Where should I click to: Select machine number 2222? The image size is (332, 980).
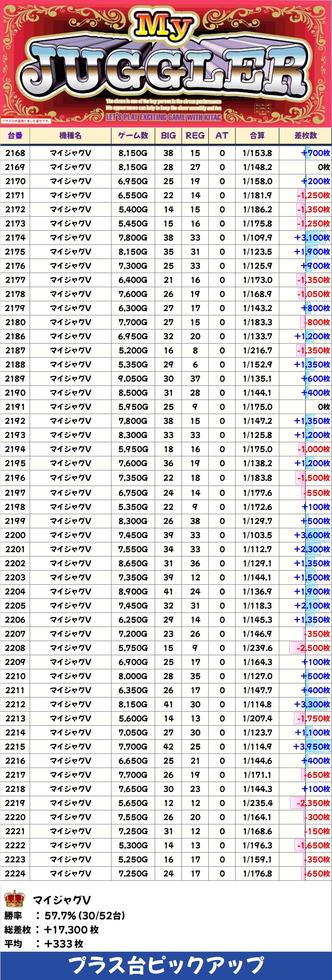click(15, 845)
